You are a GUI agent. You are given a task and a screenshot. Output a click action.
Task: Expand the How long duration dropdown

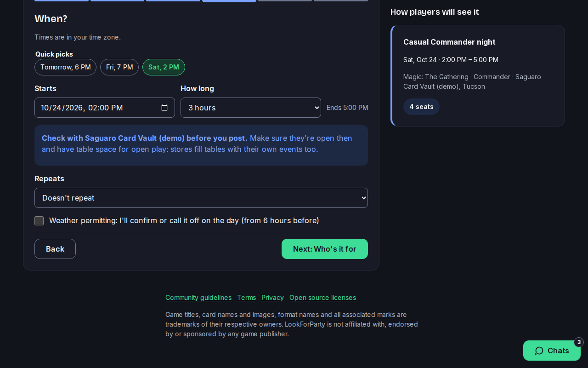point(251,108)
